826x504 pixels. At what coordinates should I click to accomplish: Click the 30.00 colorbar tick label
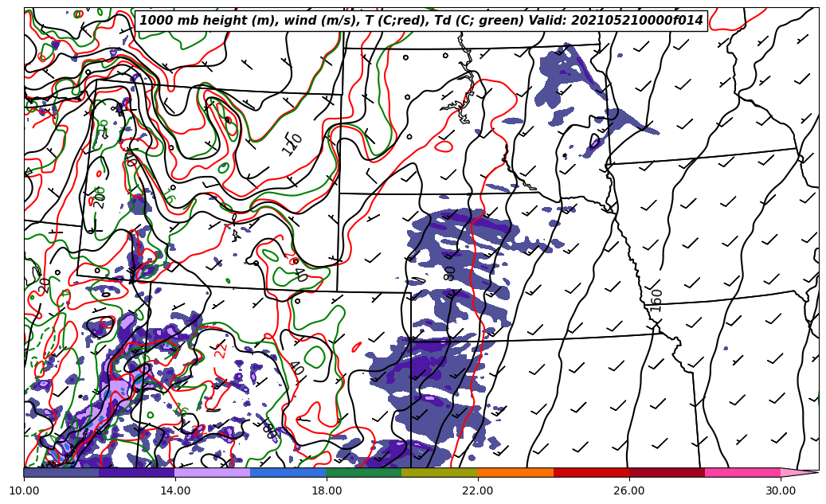(781, 490)
